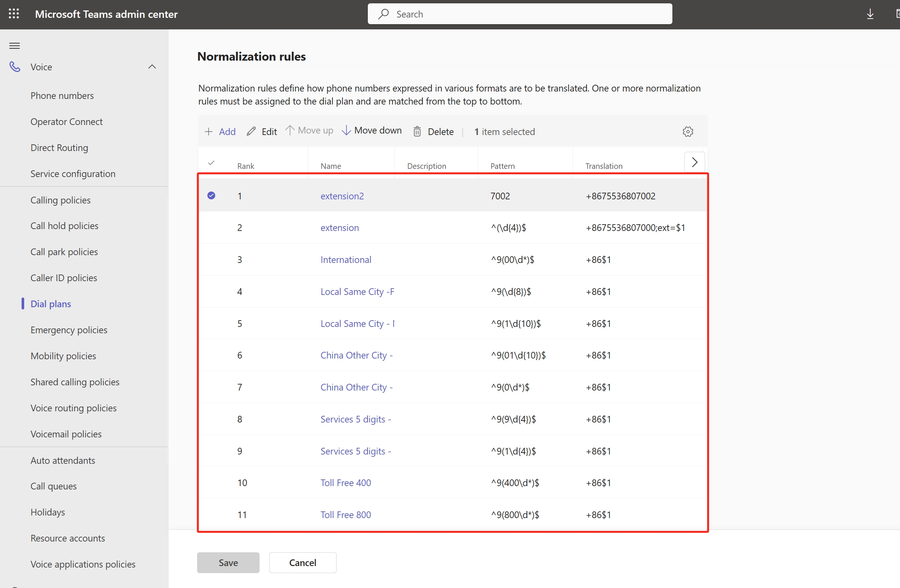The image size is (900, 588).
Task: Open Services 5 digits rule rank 8
Action: [356, 420]
